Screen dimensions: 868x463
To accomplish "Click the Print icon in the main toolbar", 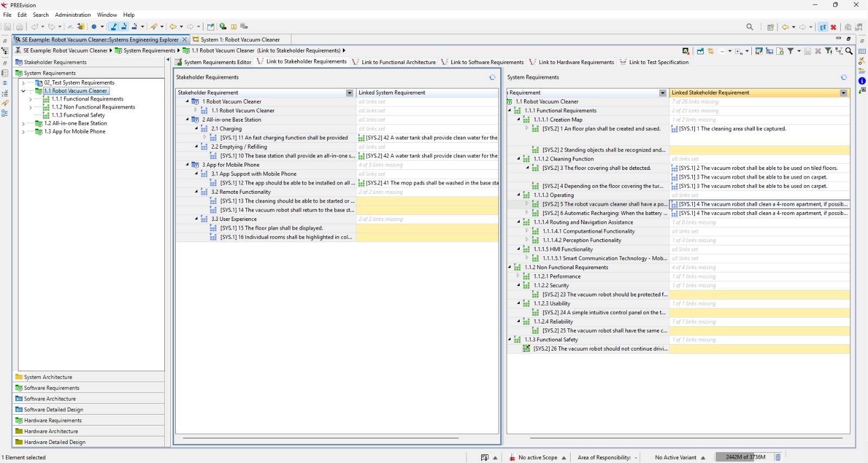I will (x=20, y=27).
